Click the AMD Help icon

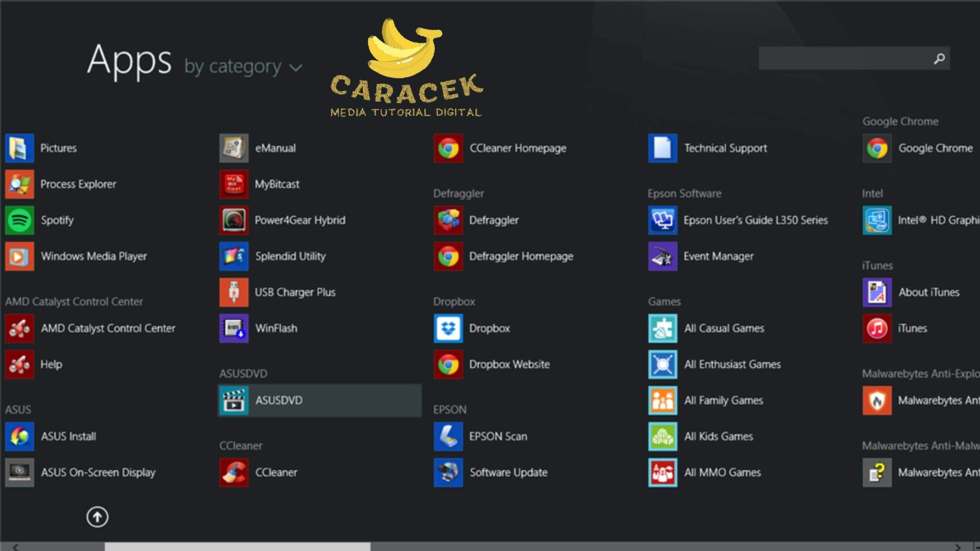tap(20, 364)
